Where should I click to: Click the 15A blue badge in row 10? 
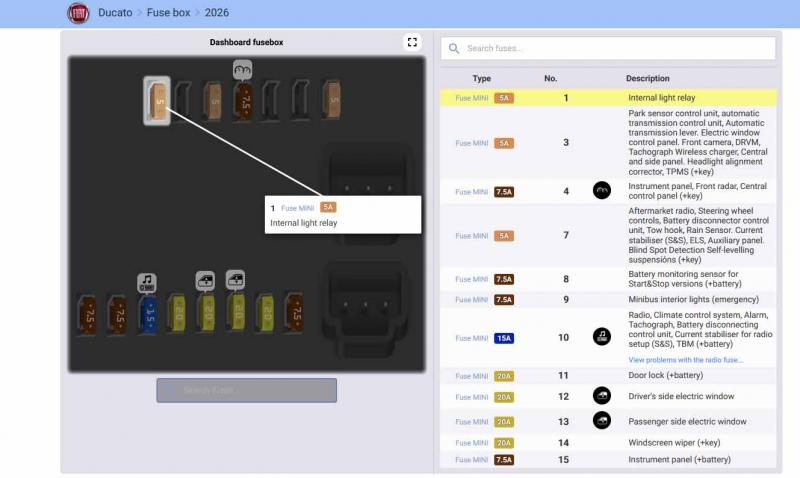[504, 338]
